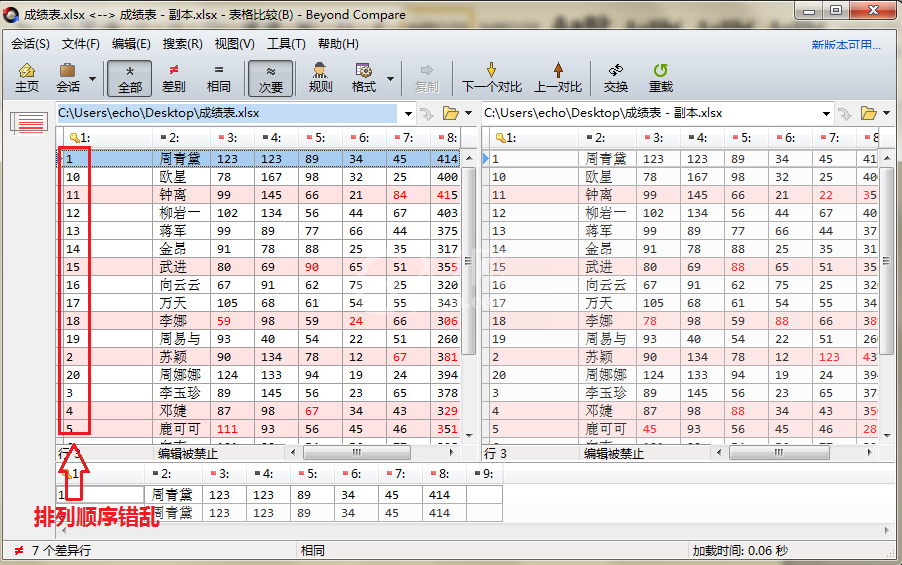Click down arrow of right vertical scrollbar
This screenshot has width=902, height=565.
pos(886,436)
